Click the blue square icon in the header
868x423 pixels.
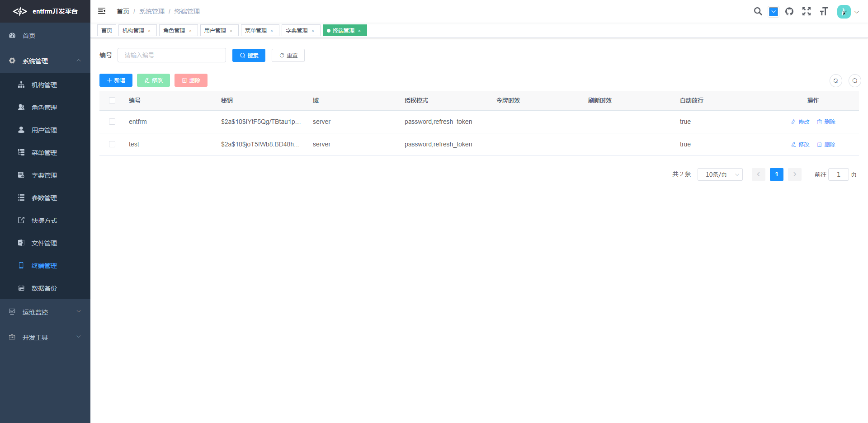click(774, 12)
